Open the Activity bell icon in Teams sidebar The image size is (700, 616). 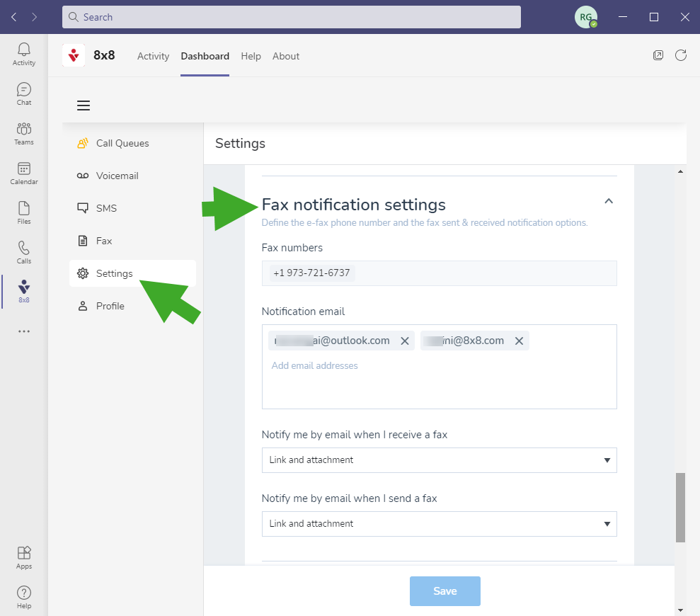click(x=24, y=54)
